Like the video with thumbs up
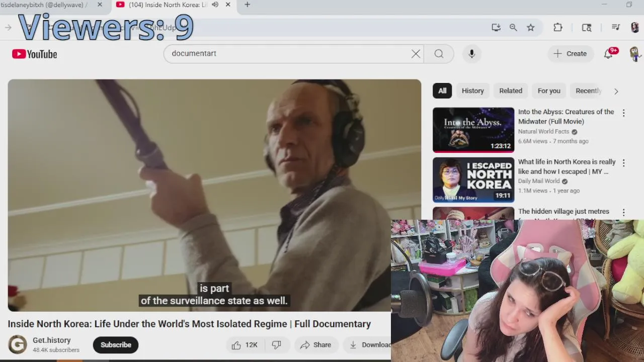Viewport: 644px width, 362px height. 245,345
